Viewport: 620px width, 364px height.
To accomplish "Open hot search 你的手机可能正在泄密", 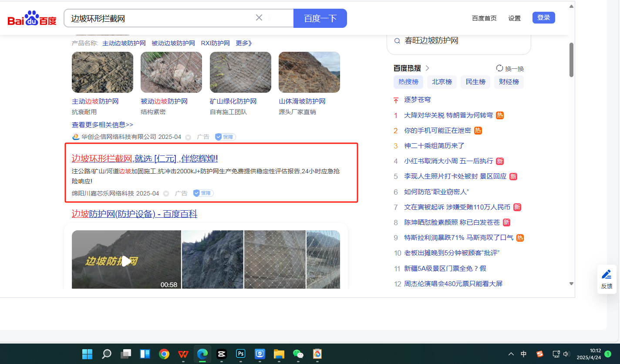I will (x=438, y=131).
